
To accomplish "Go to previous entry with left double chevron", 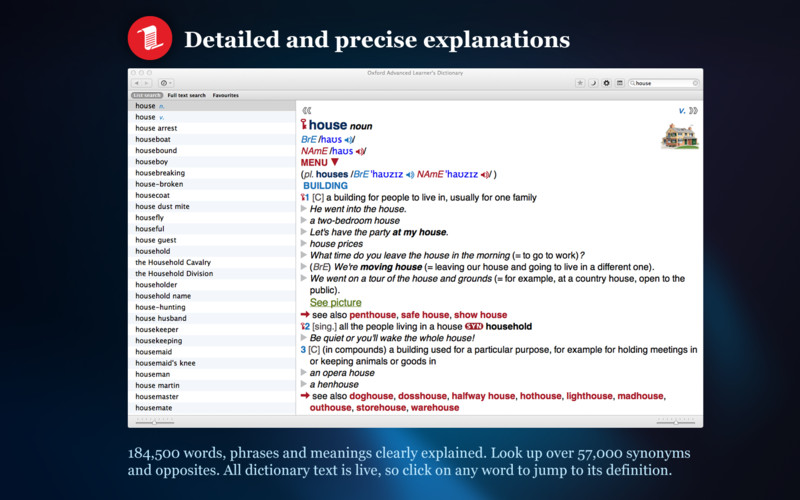I will coord(306,110).
